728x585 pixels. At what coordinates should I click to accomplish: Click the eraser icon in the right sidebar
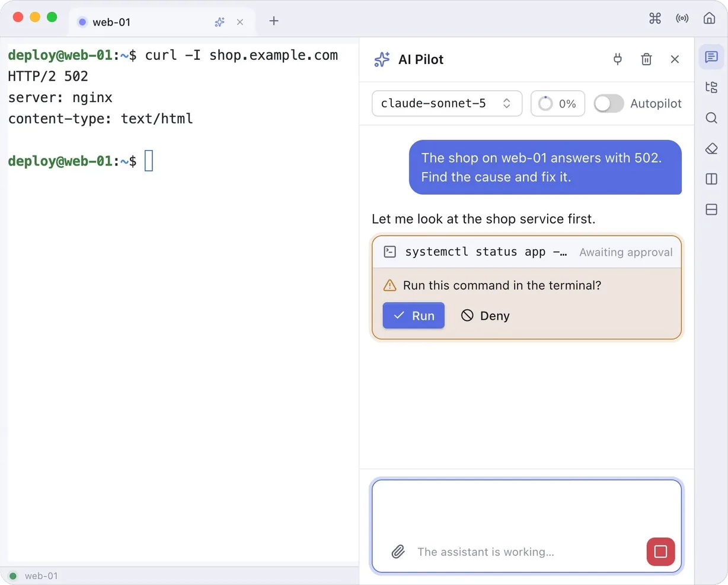(711, 148)
